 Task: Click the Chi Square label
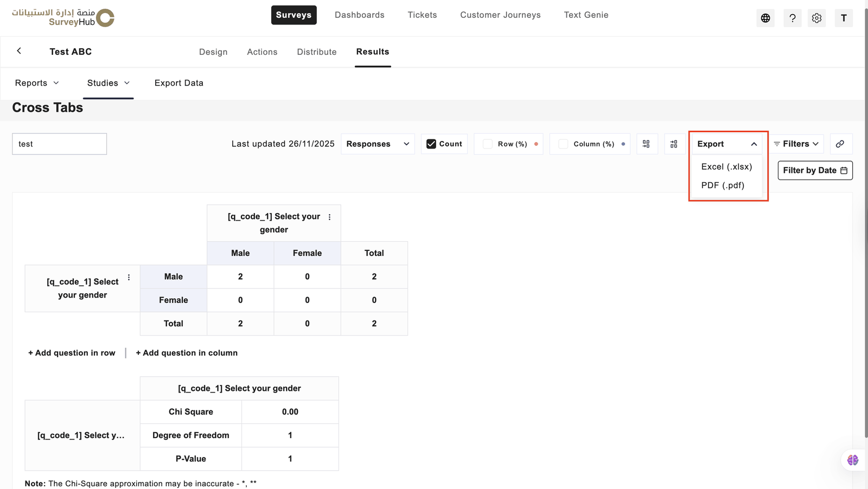191,412
